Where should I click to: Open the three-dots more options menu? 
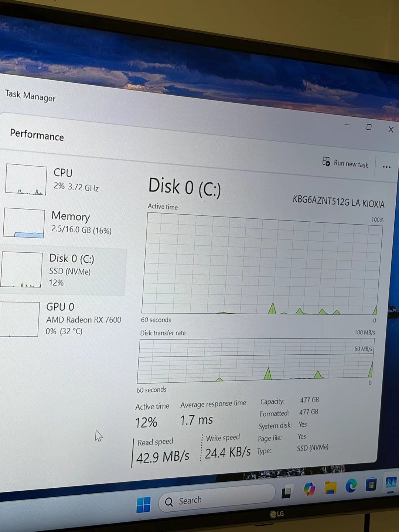click(x=386, y=167)
